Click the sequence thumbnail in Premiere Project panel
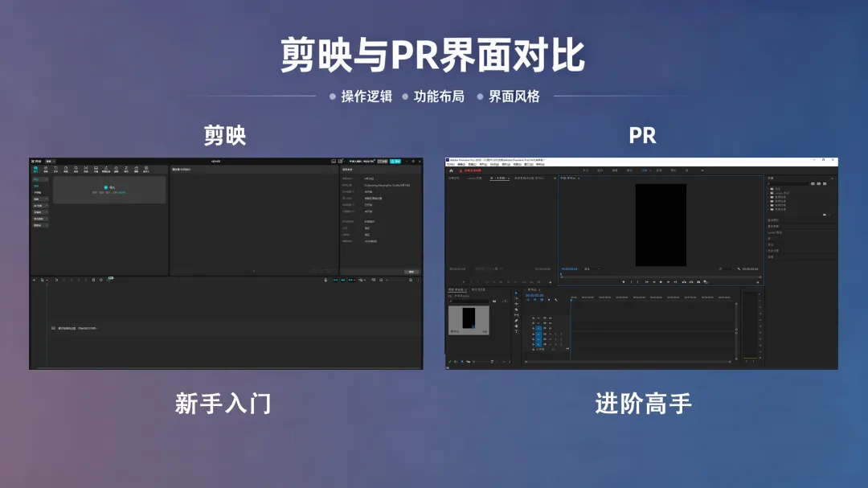 click(x=469, y=320)
